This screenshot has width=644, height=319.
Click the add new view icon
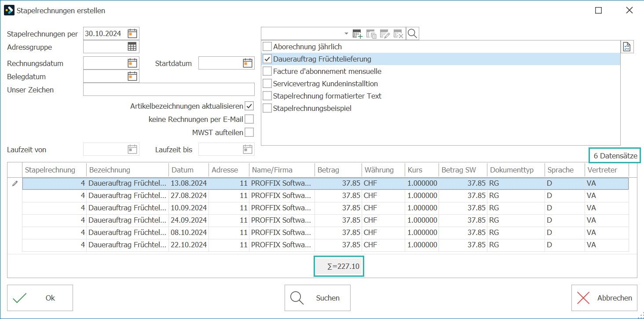(x=358, y=33)
